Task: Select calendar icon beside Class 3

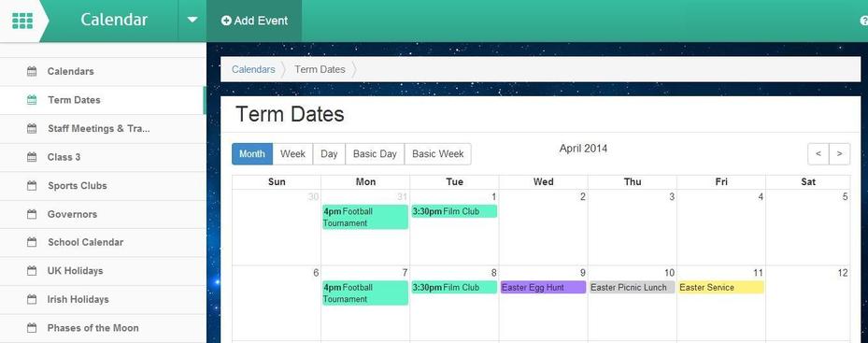Action: (32, 157)
